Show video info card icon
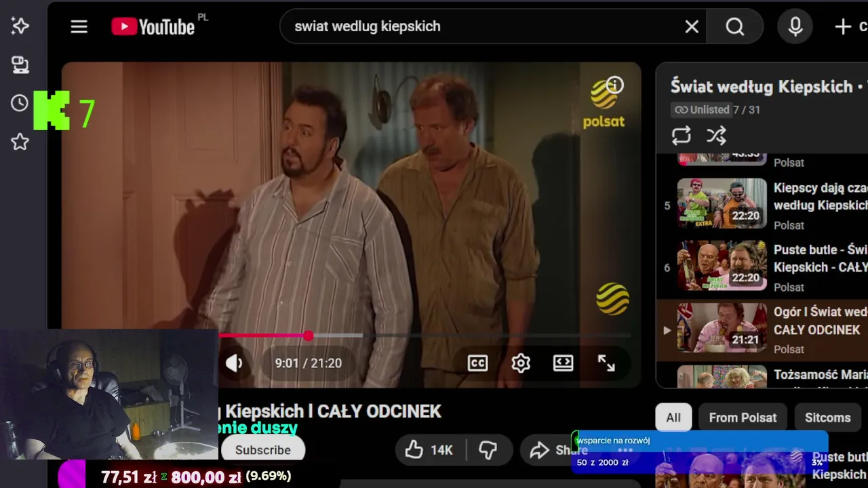The image size is (868, 488). [615, 85]
